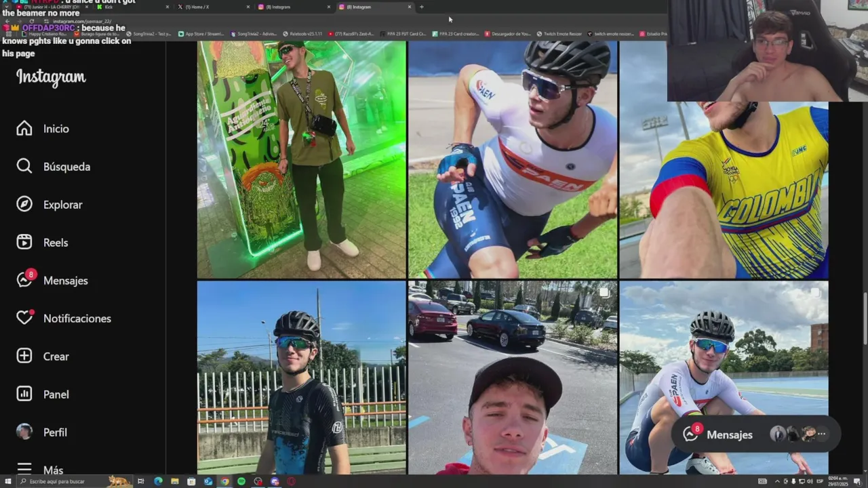Open the Perfil avatar icon
Viewport: 868px width, 488px height.
(24, 432)
